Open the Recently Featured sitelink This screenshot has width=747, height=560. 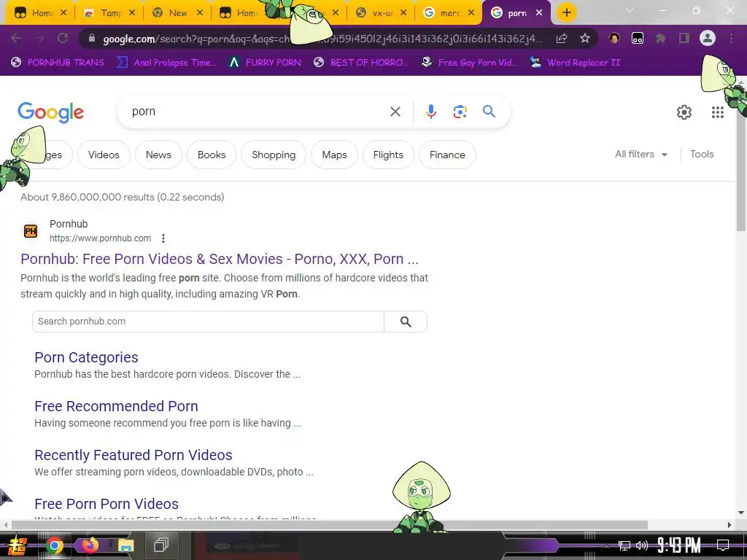tap(133, 455)
